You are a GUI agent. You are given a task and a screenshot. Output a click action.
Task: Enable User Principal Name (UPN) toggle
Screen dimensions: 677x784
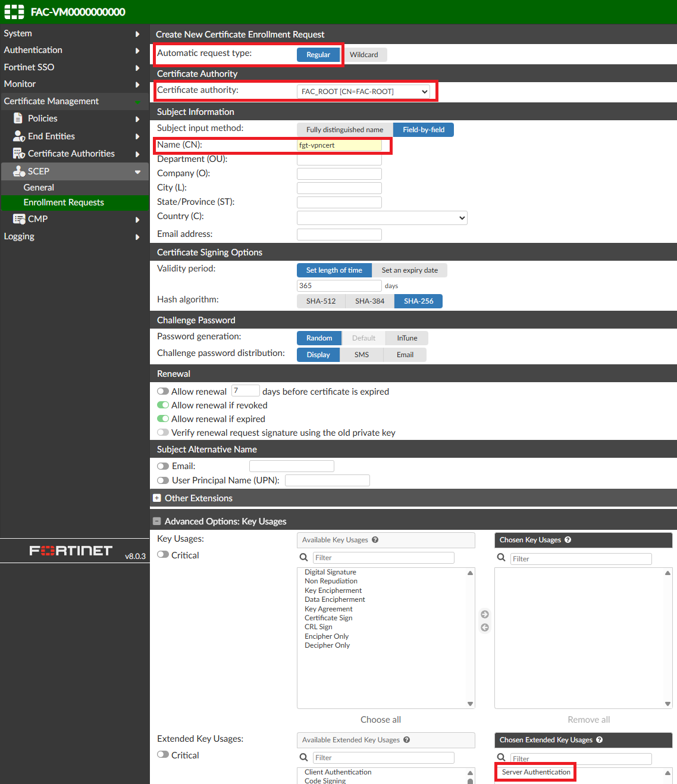point(163,480)
